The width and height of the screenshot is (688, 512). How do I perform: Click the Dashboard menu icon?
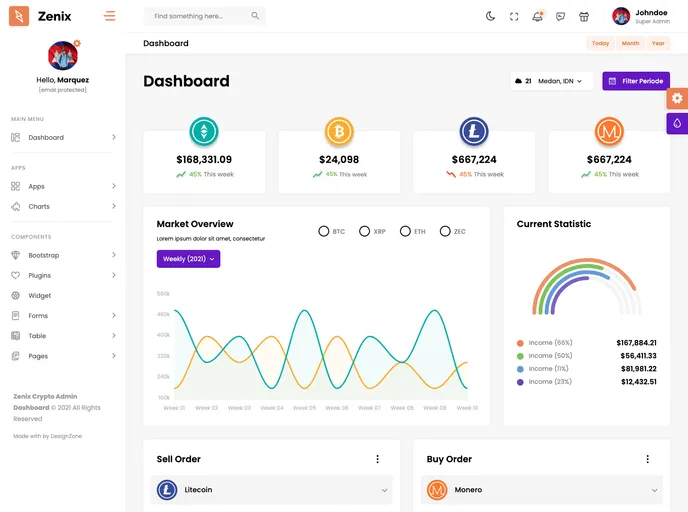coord(15,137)
